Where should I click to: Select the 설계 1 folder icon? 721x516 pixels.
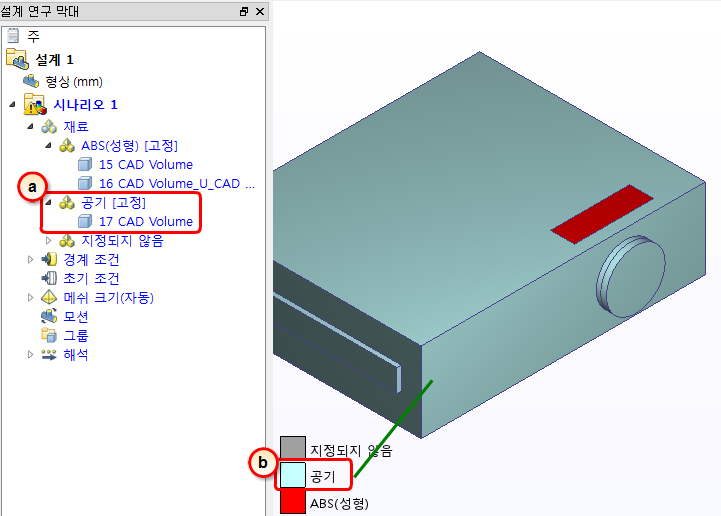(x=17, y=59)
